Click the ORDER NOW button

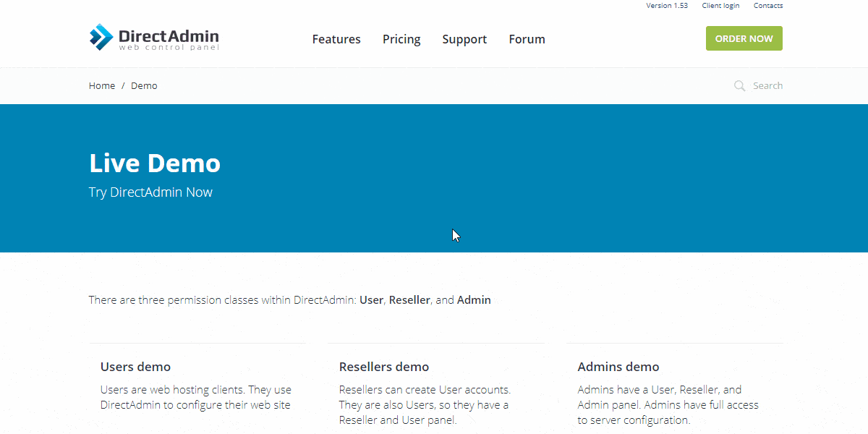click(x=744, y=38)
